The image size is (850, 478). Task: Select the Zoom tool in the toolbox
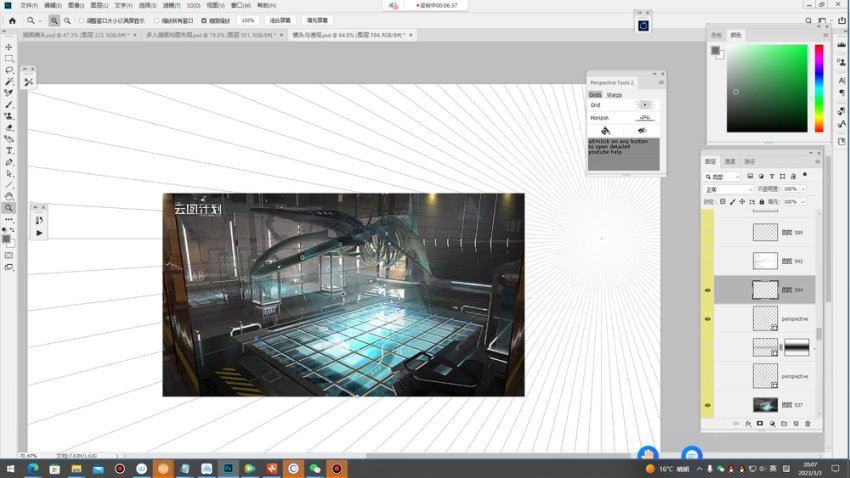tap(9, 208)
